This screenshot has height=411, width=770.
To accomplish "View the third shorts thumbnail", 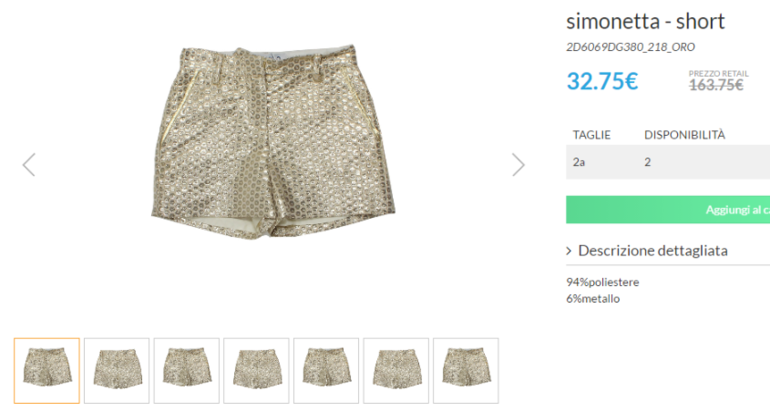I will 187,371.
